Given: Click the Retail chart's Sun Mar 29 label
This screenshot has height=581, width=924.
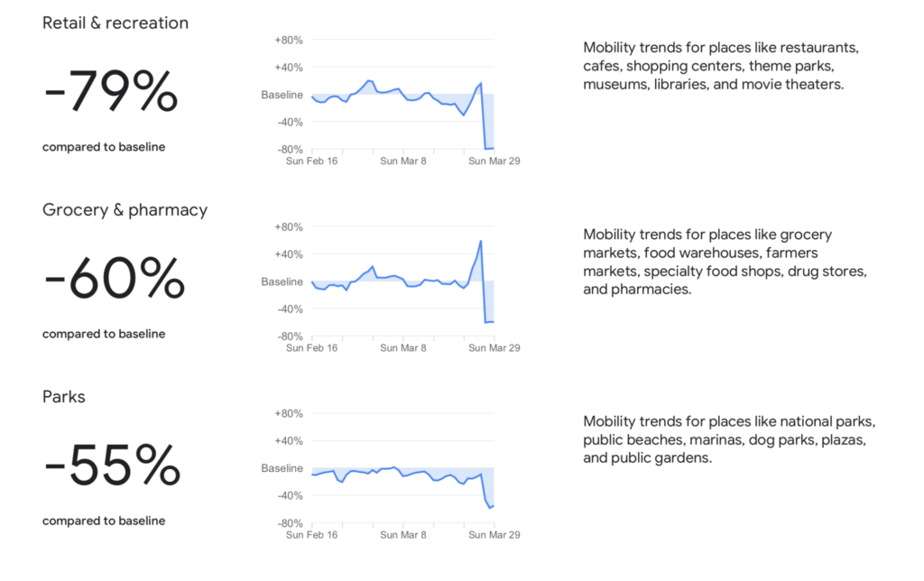Looking at the screenshot, I should coord(494,161).
